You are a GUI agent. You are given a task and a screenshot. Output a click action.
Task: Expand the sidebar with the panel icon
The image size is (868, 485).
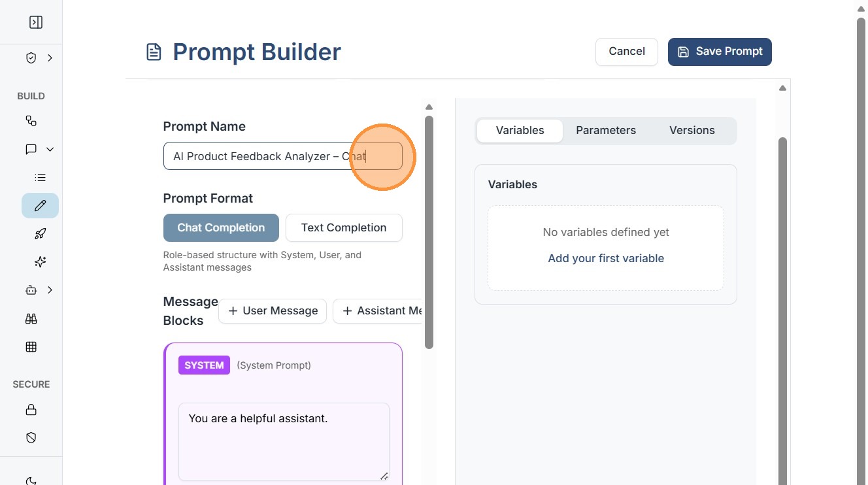(x=36, y=22)
